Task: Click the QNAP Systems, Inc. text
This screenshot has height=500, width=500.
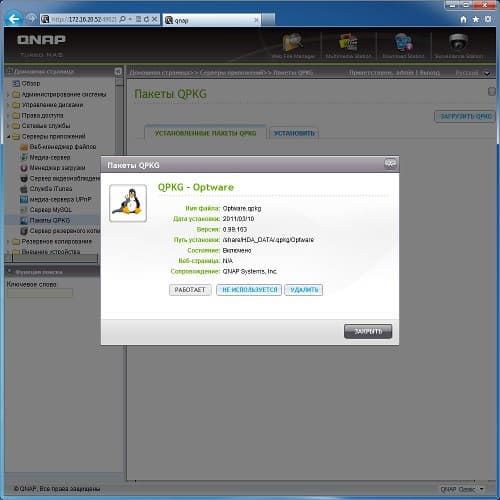Action: click(x=250, y=271)
